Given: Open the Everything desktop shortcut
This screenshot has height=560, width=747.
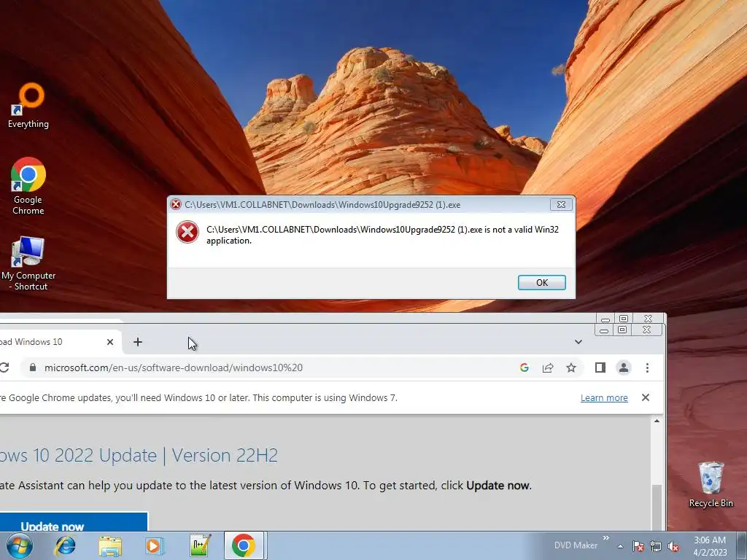Looking at the screenshot, I should coord(28,105).
